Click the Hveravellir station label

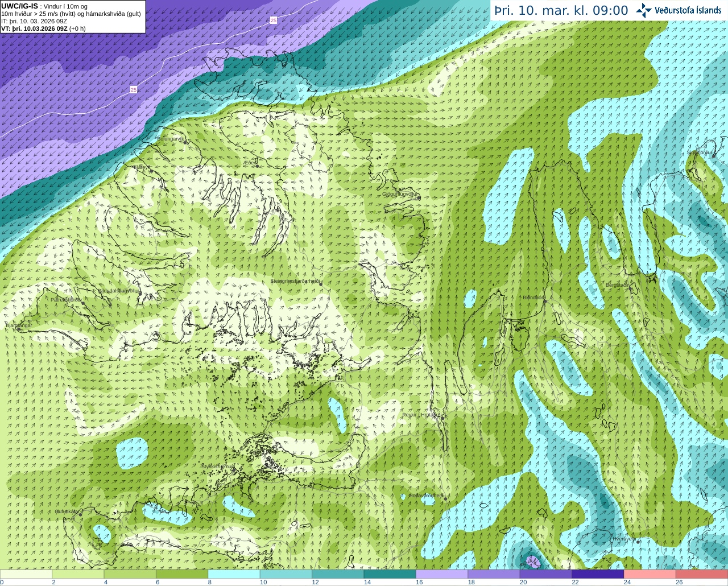[623, 539]
